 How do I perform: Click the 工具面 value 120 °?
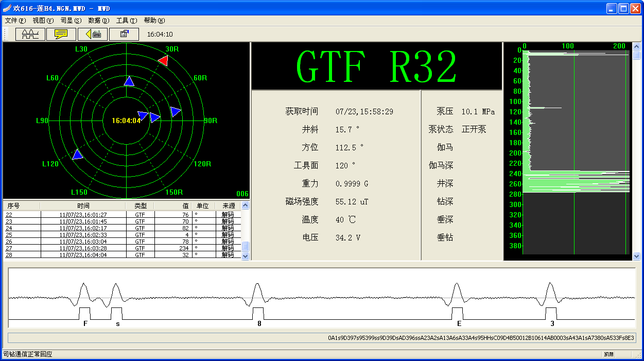coord(345,165)
